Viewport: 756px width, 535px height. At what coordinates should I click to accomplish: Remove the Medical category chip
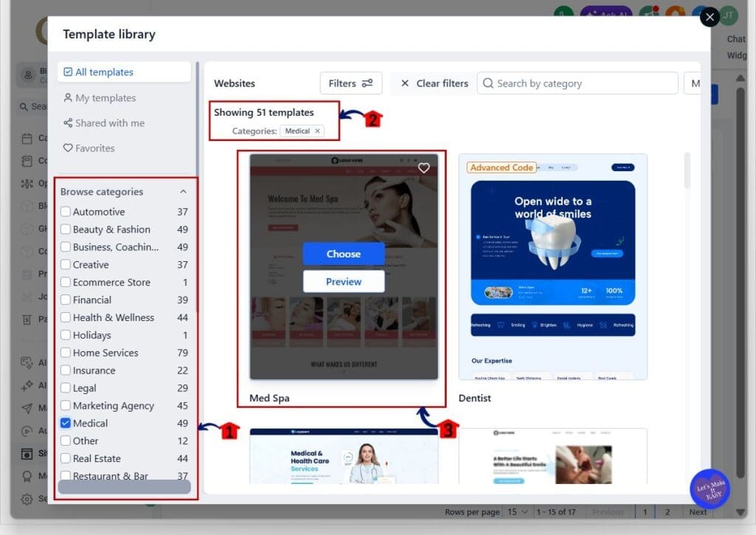pyautogui.click(x=317, y=131)
